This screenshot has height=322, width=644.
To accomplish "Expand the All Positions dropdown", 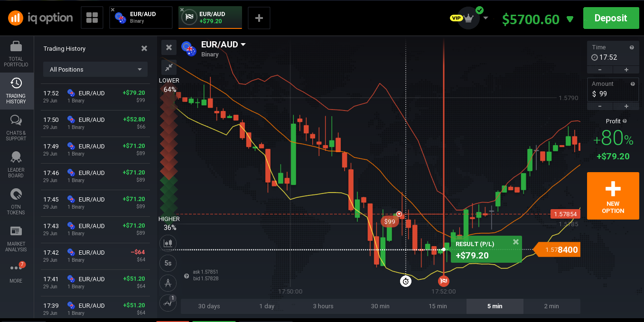I will pos(95,69).
